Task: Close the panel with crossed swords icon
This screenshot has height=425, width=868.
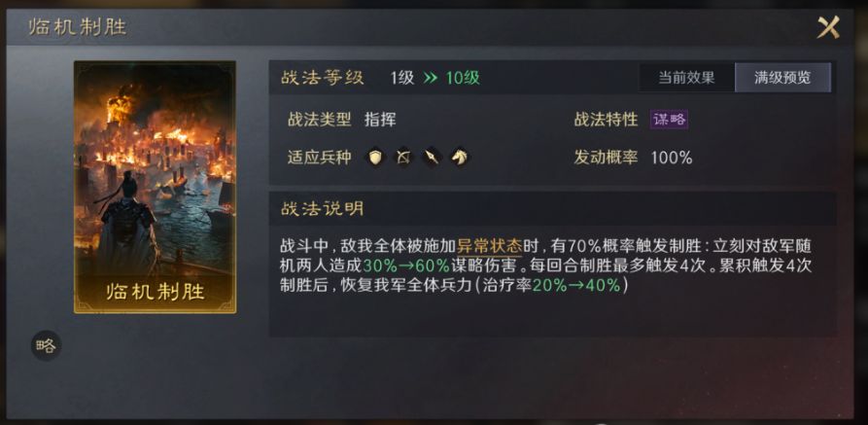Action: coord(828,26)
